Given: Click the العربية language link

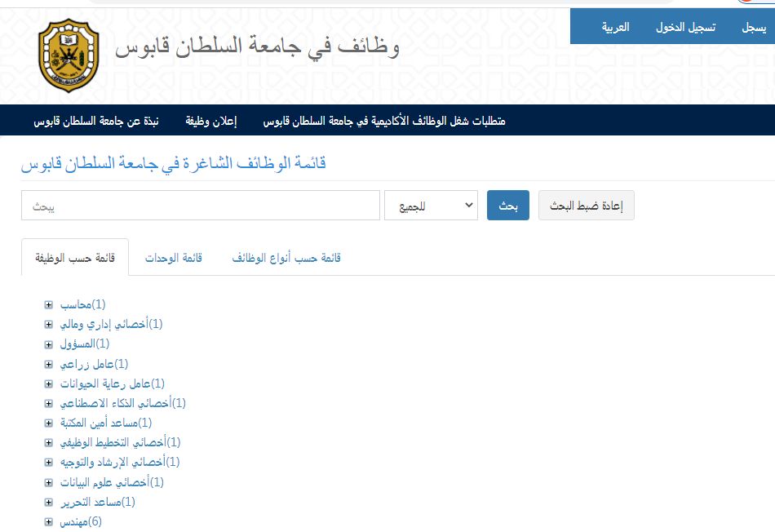Looking at the screenshot, I should [x=615, y=27].
